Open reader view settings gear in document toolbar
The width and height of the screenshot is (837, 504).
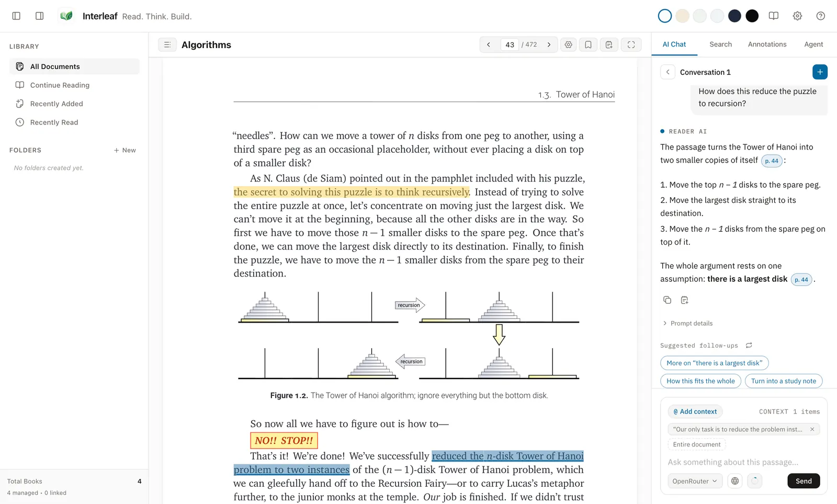(569, 45)
